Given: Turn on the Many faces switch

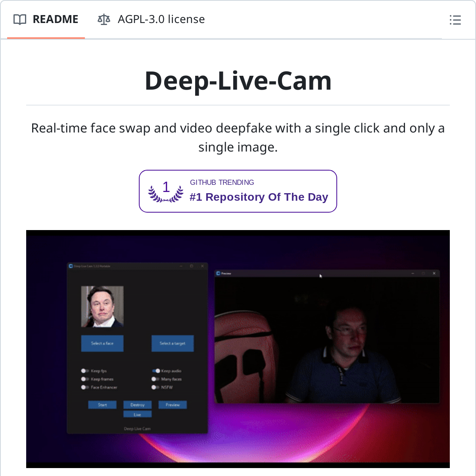Looking at the screenshot, I should coord(155,379).
